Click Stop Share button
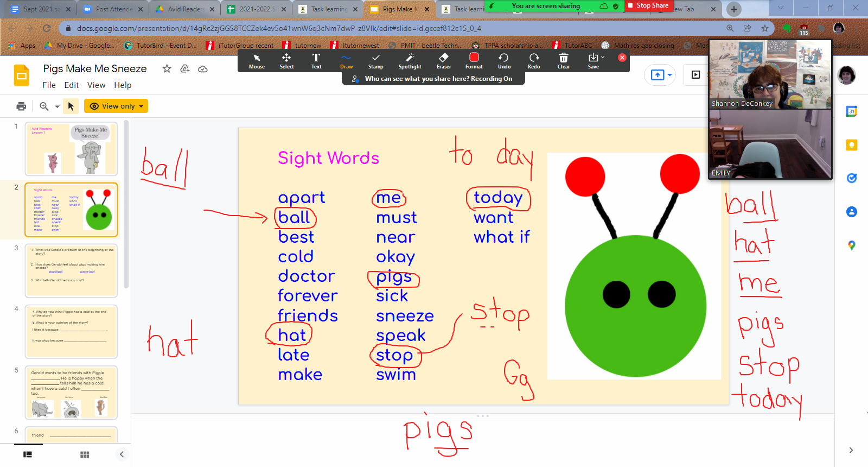 pyautogui.click(x=648, y=5)
